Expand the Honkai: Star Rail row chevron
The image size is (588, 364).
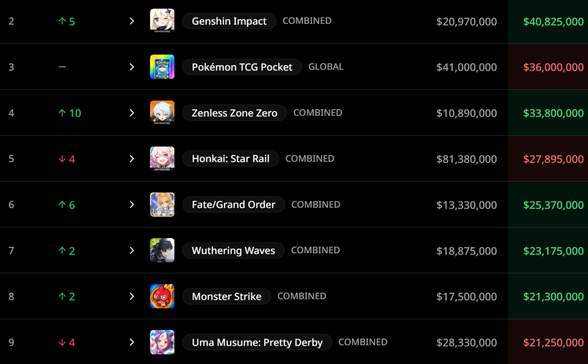(132, 159)
